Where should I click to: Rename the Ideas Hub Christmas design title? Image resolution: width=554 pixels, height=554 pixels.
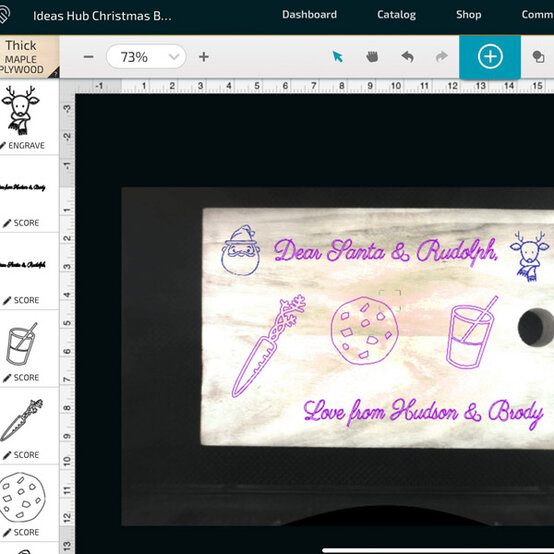point(102,16)
